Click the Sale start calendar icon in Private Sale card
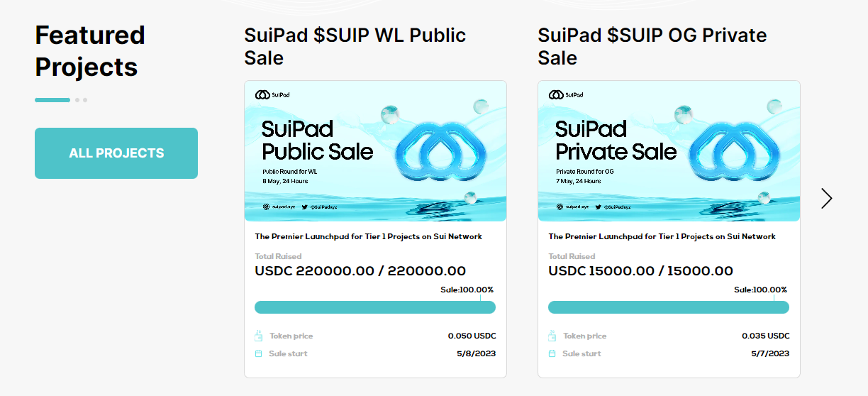868x396 pixels. click(x=552, y=353)
